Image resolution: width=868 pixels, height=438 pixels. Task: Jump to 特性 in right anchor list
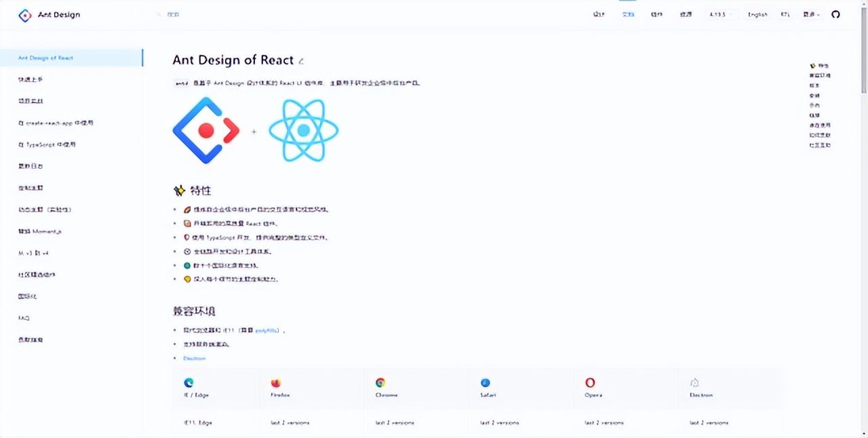(819, 66)
